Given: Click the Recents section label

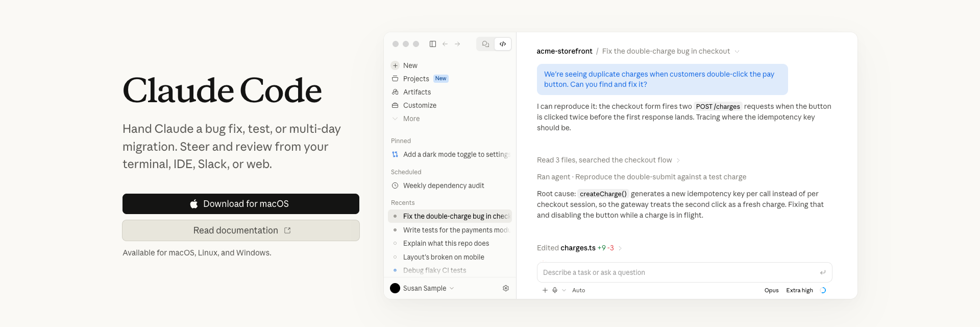Looking at the screenshot, I should coord(403,203).
